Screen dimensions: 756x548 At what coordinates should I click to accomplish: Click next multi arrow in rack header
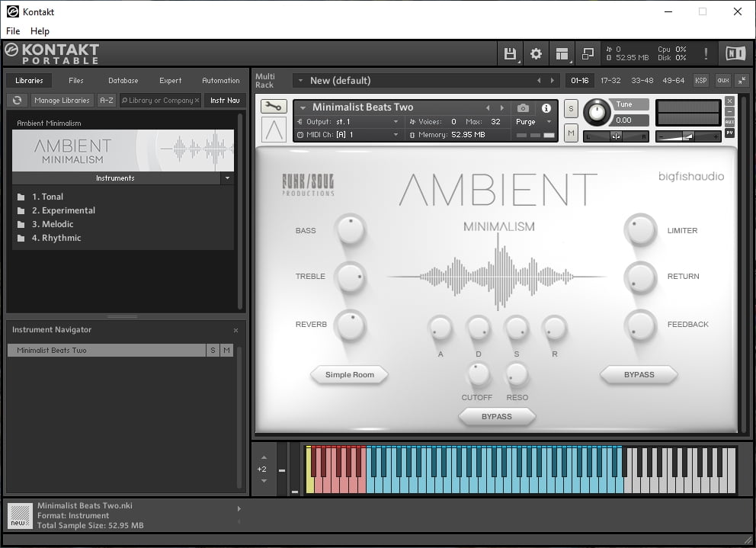553,81
